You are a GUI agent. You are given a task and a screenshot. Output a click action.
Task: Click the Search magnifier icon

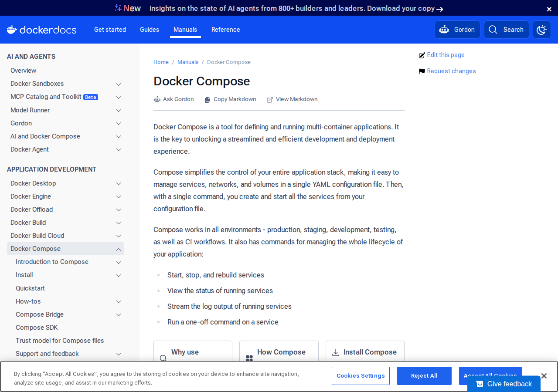[493, 30]
